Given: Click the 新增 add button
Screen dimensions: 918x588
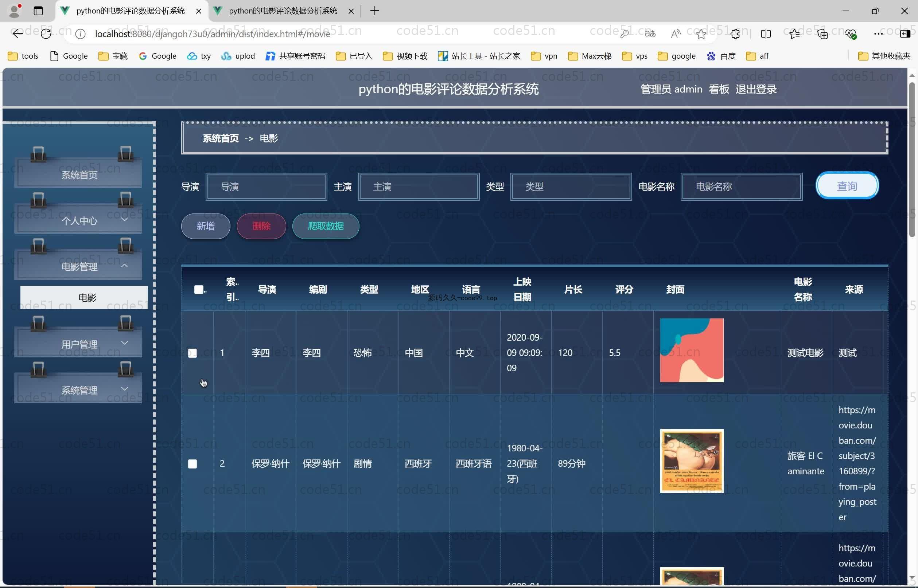Looking at the screenshot, I should pos(206,226).
